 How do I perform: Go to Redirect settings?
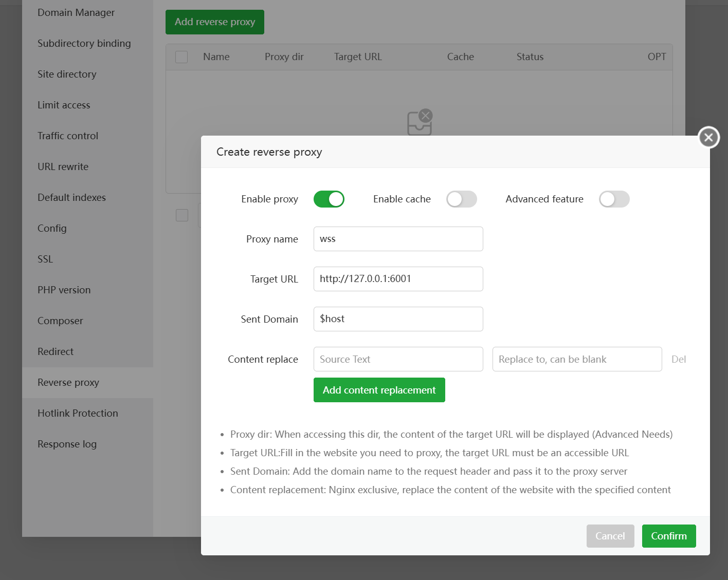(87, 351)
